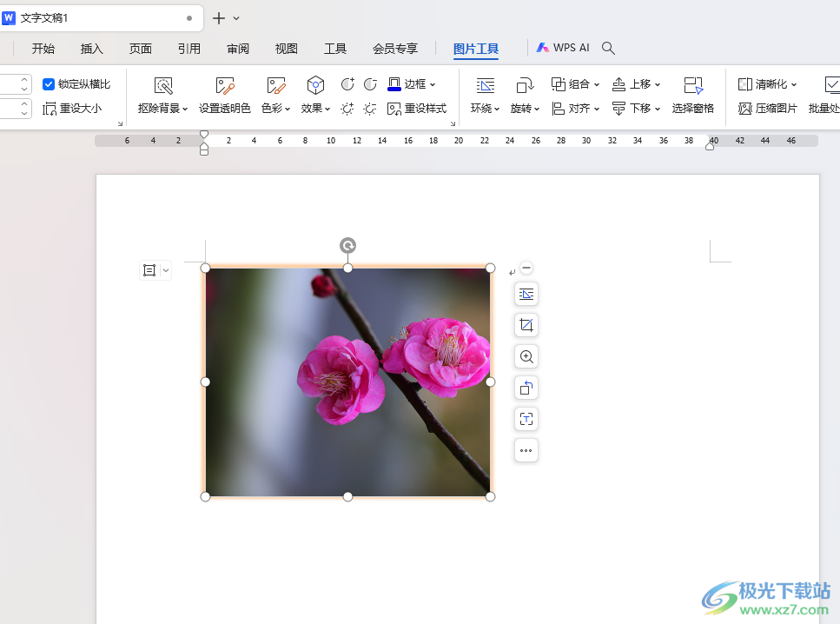Screen dimensions: 840x624
Task: Click the floating rotate icon beside the image
Action: [526, 388]
